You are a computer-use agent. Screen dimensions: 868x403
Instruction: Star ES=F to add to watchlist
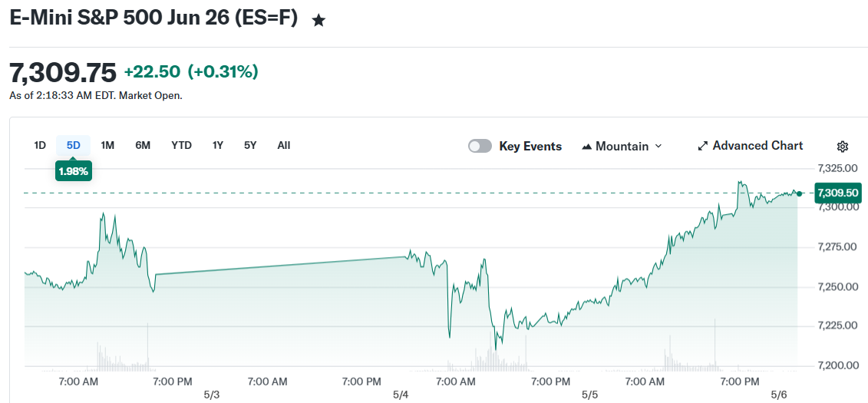(318, 21)
